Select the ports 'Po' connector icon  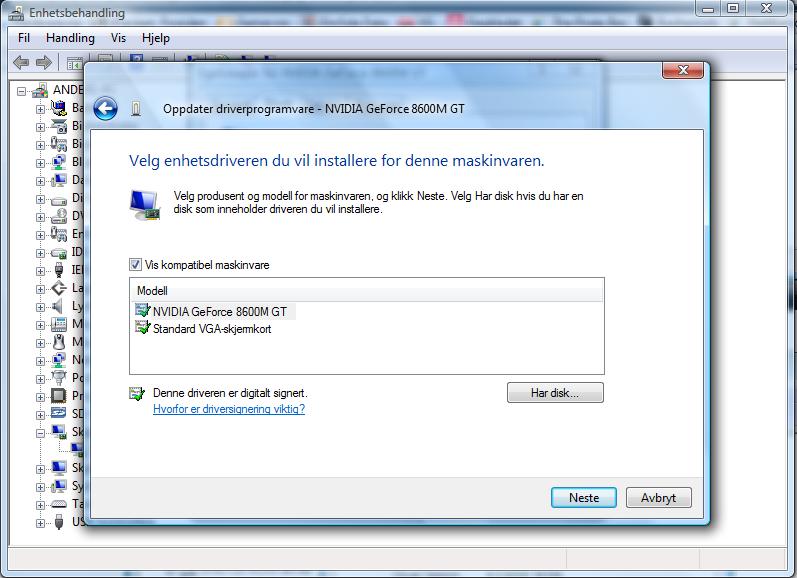click(x=58, y=378)
